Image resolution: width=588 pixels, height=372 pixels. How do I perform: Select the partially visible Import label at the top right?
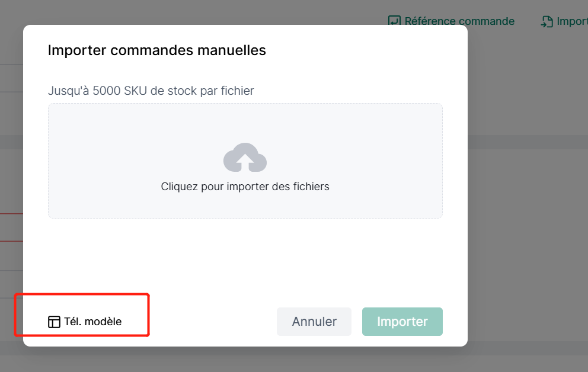tap(572, 21)
